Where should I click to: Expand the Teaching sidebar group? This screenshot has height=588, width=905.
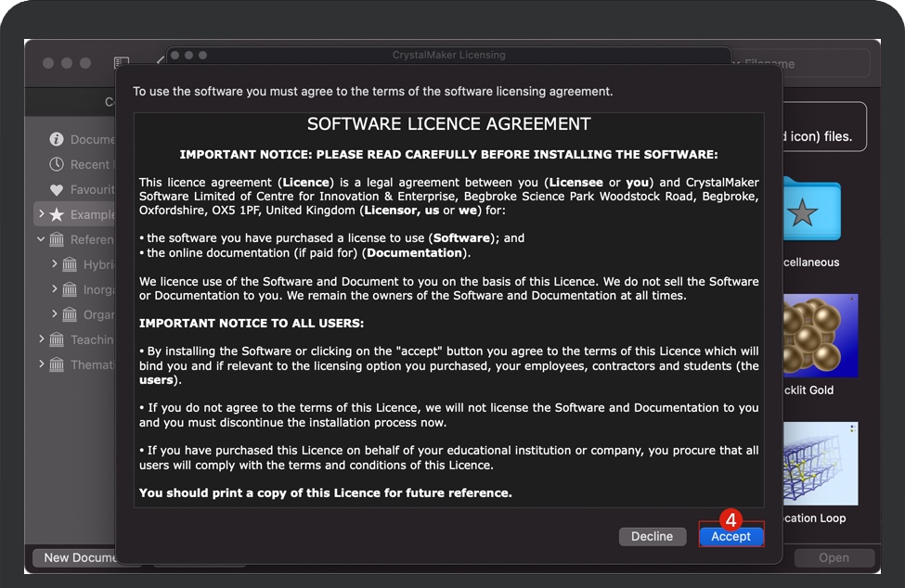pos(41,339)
